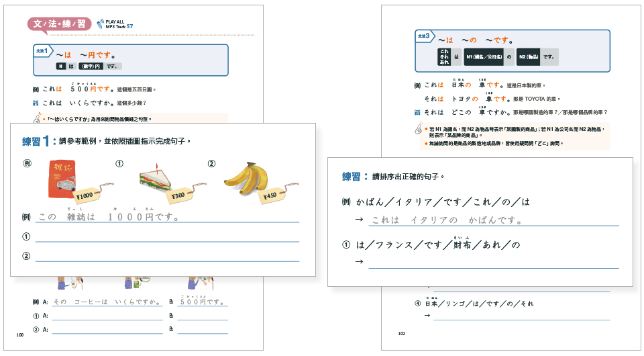Click page number 100
This screenshot has height=356, width=644.
(x=20, y=335)
